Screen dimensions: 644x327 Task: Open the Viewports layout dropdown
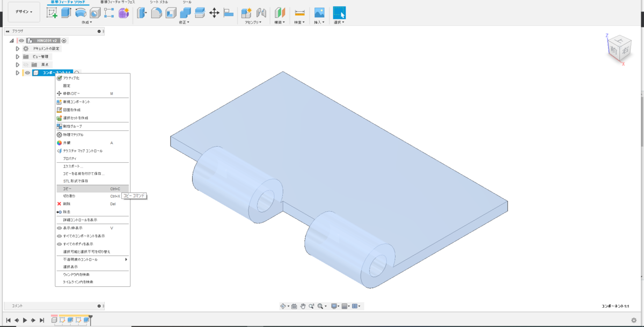[357, 306]
